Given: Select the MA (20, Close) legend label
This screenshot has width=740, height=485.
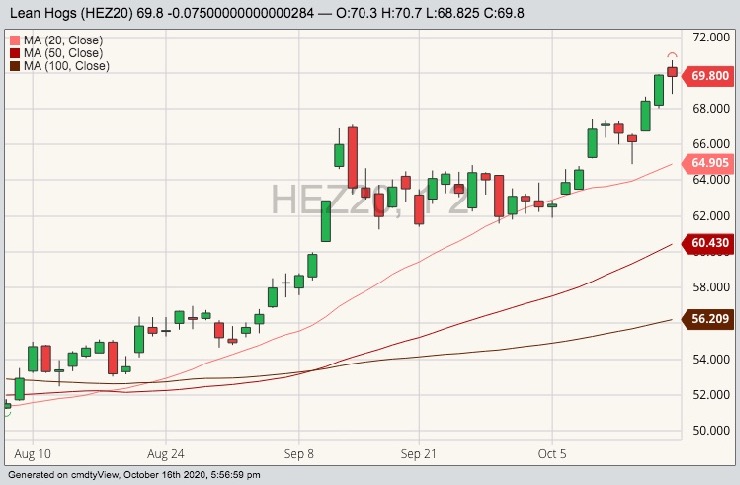Looking at the screenshot, I should coord(63,41).
